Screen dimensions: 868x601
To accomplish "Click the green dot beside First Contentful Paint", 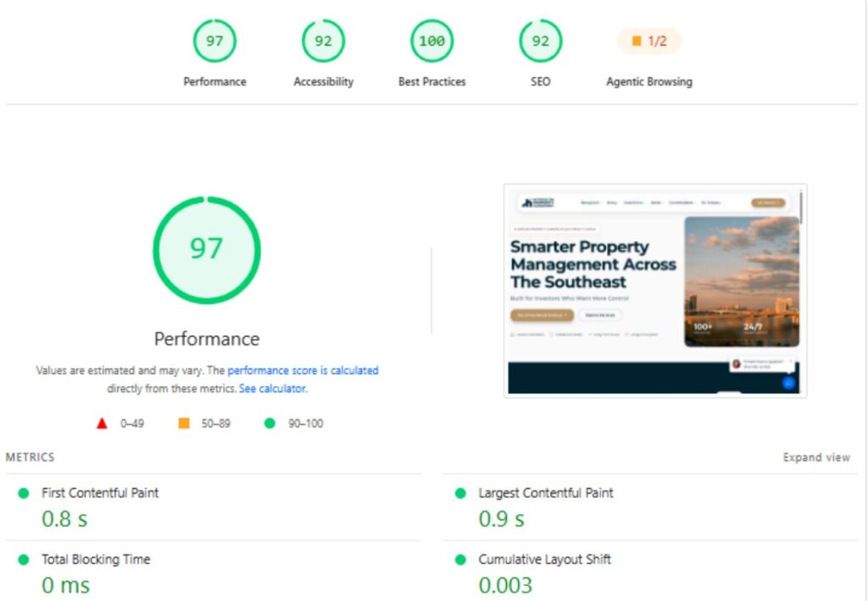I will [23, 493].
